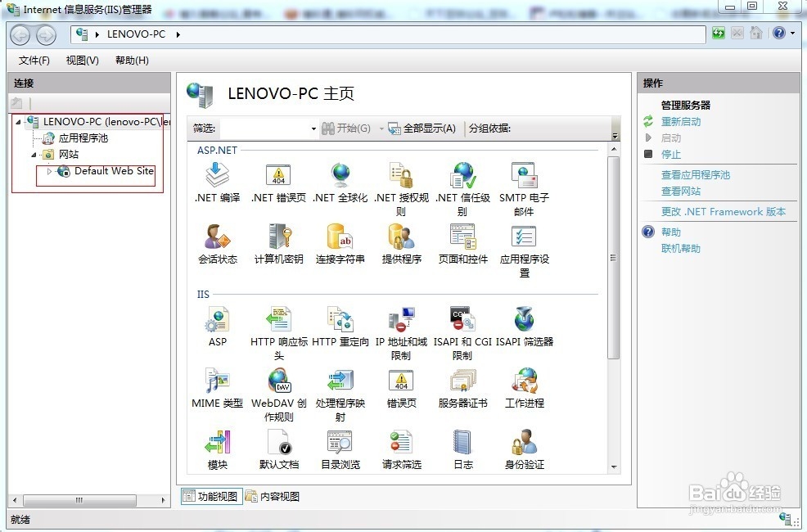Click the 联机帮助 link
This screenshot has height=532, width=807.
point(681,249)
